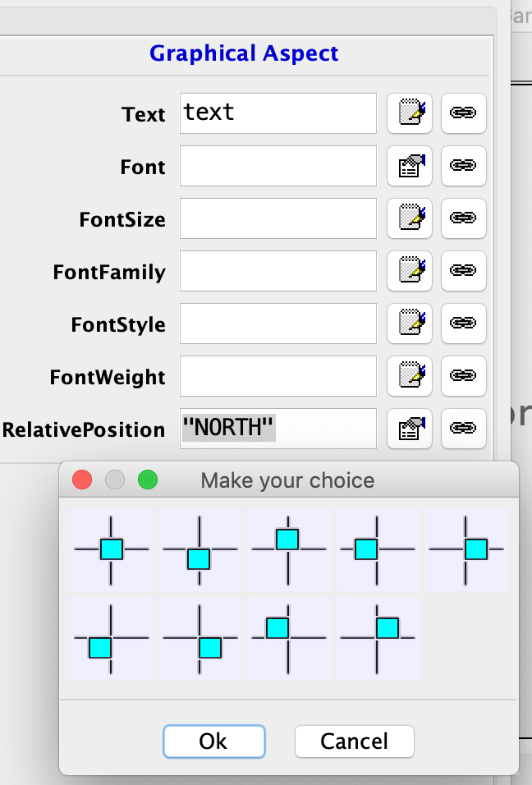Image resolution: width=532 pixels, height=785 pixels.
Task: Click the link icon in the FontFamily row
Action: click(x=464, y=271)
